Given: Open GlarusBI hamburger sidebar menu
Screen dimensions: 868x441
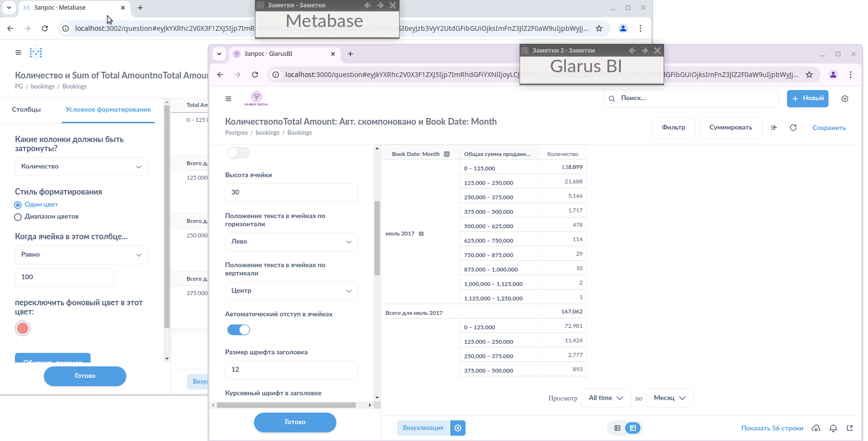Looking at the screenshot, I should pyautogui.click(x=228, y=99).
